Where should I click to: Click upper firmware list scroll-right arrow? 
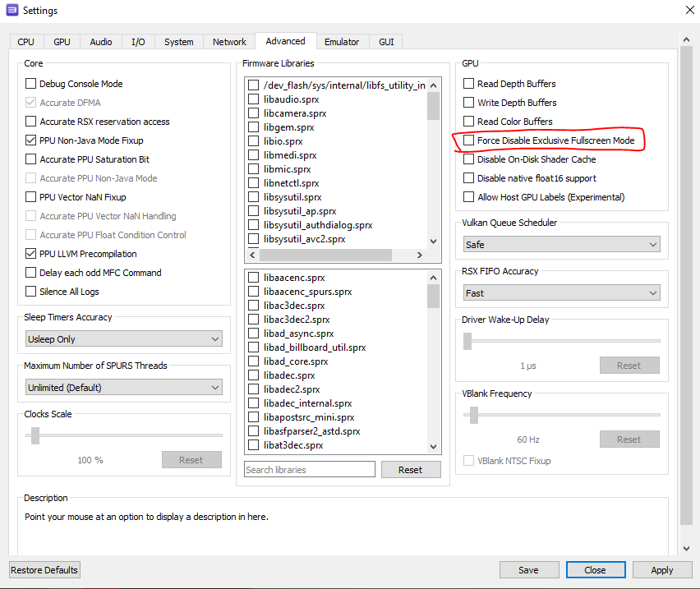pyautogui.click(x=420, y=255)
